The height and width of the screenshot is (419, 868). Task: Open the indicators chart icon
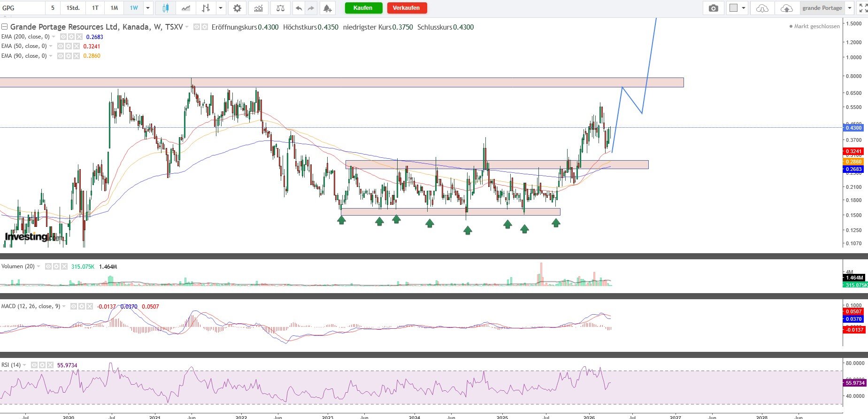click(258, 8)
